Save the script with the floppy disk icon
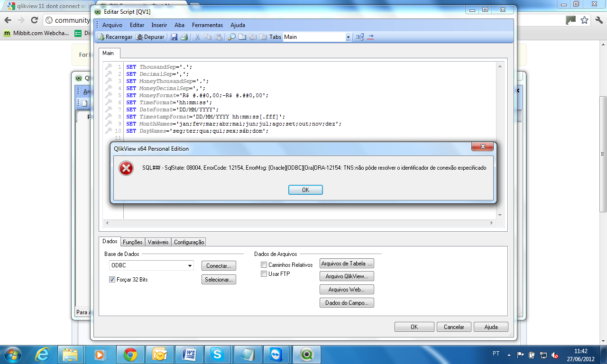The image size is (607, 364). point(174,37)
